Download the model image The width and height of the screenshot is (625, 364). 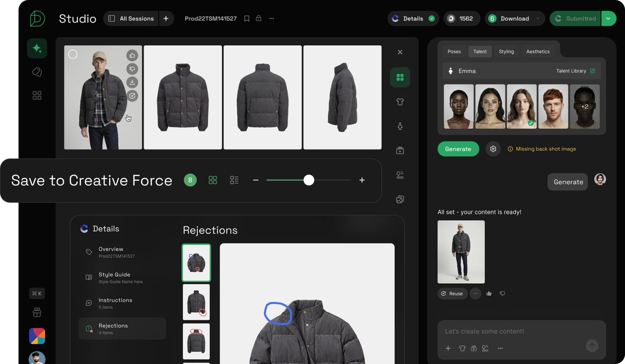click(132, 82)
